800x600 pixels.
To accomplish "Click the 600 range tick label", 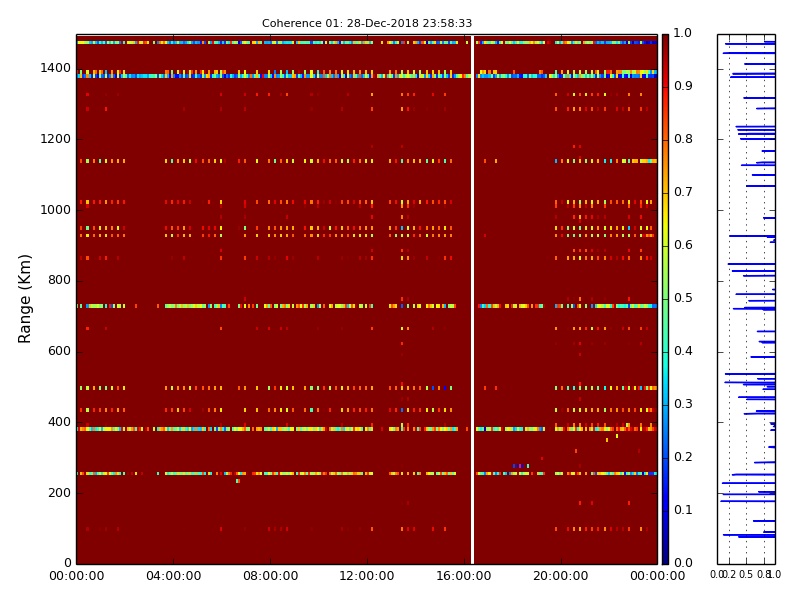I will tap(59, 351).
